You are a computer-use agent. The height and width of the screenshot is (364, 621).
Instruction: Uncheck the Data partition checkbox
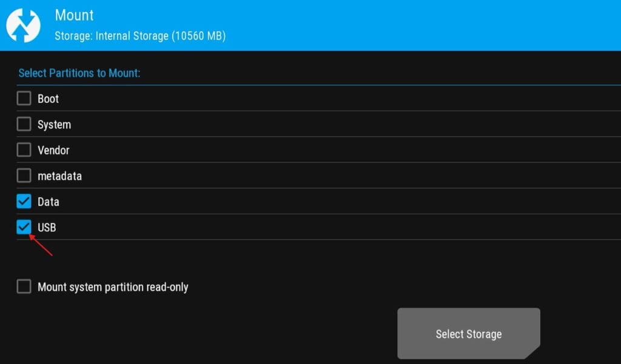[24, 202]
